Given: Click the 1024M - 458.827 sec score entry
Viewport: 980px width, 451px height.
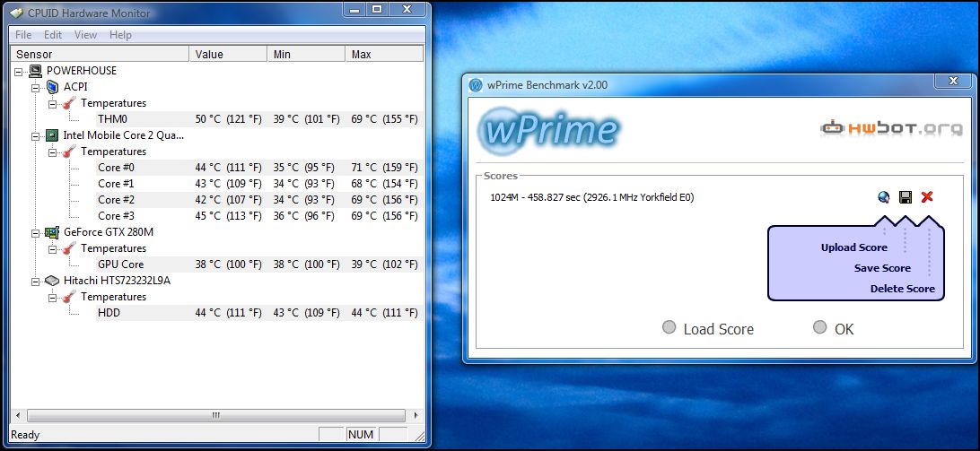Looking at the screenshot, I should (592, 197).
